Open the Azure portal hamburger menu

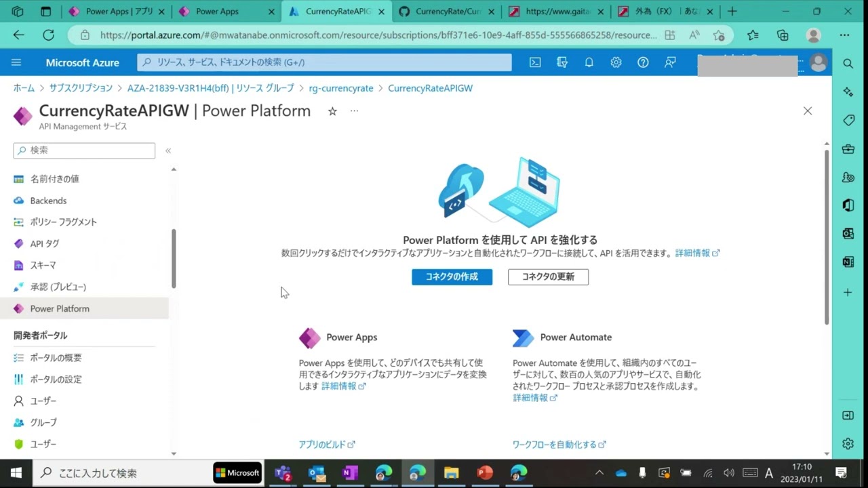(16, 62)
